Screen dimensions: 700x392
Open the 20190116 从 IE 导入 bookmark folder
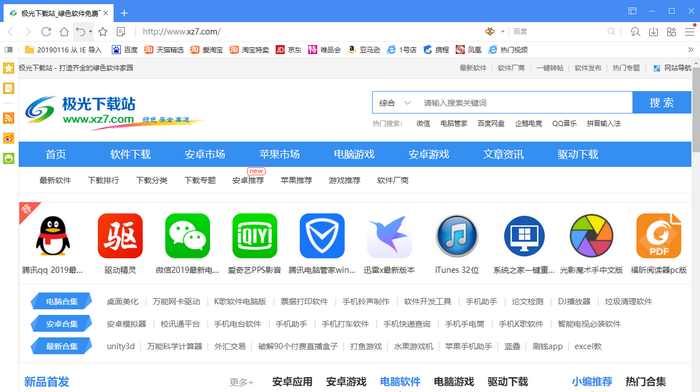point(63,50)
